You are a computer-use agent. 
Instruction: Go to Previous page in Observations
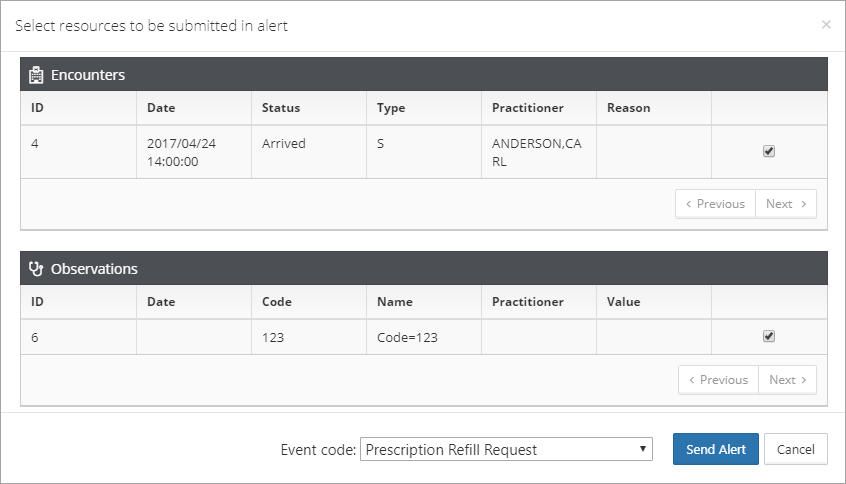pyautogui.click(x=719, y=380)
